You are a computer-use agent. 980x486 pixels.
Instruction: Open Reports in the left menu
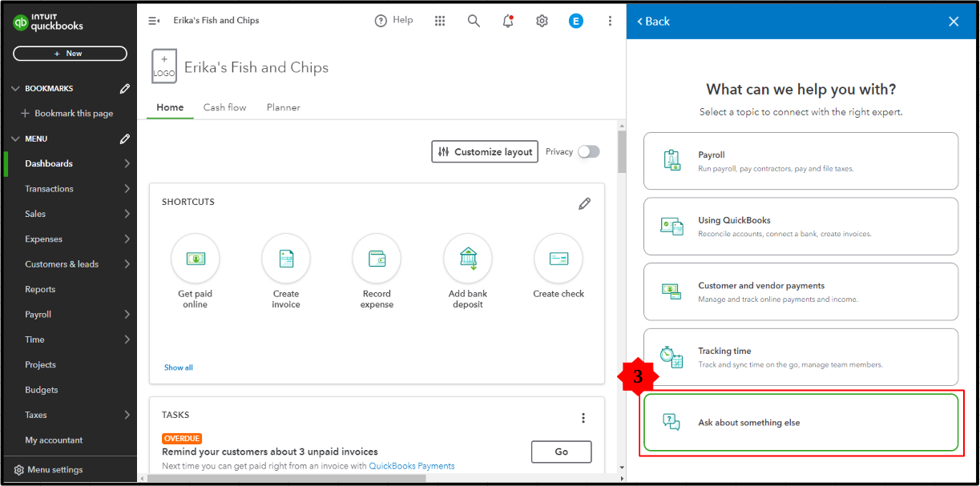point(40,289)
